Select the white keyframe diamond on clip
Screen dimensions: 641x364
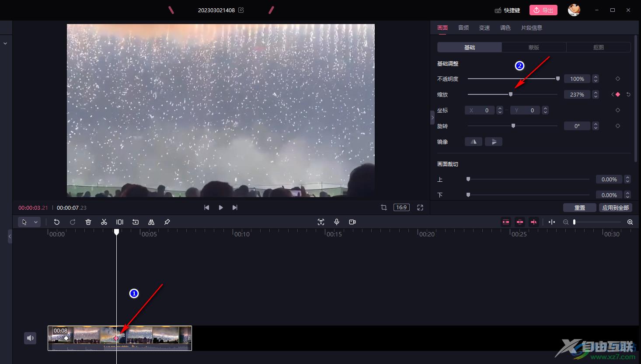click(x=66, y=338)
